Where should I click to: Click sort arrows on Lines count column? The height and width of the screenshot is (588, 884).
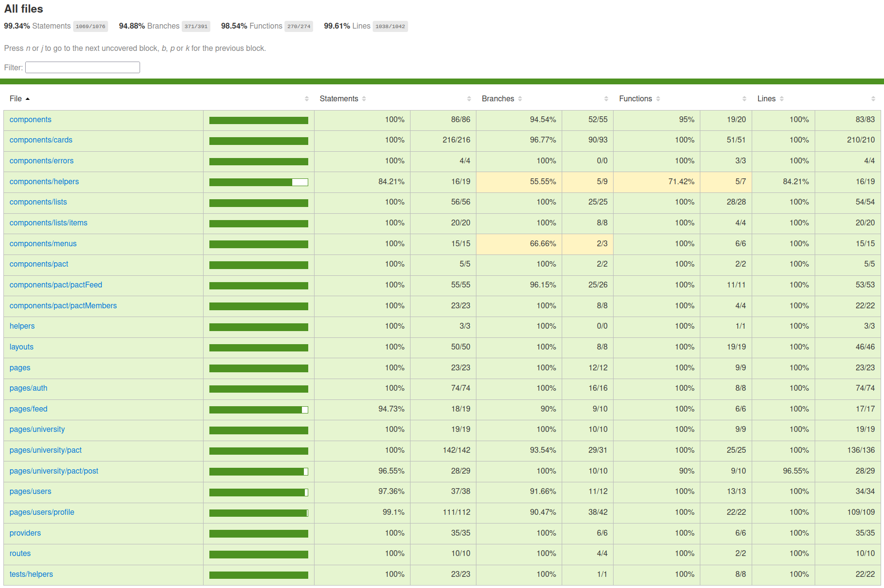click(x=873, y=98)
